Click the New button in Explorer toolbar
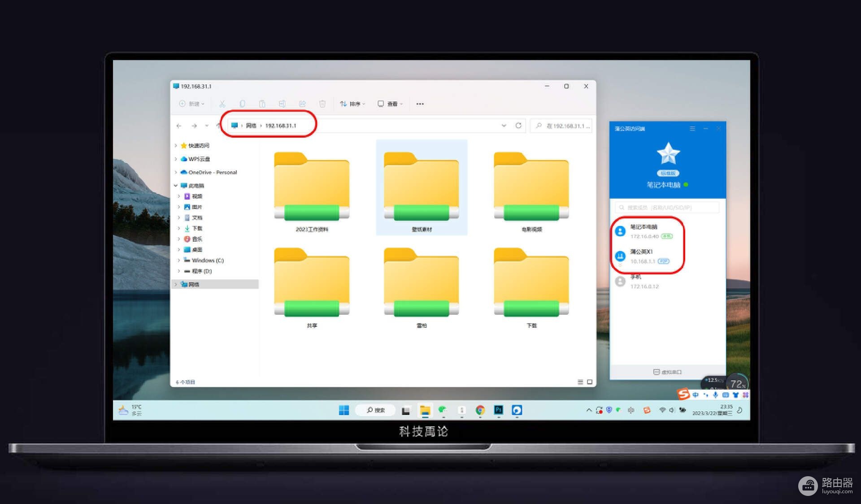This screenshot has height=504, width=861. coord(192,104)
